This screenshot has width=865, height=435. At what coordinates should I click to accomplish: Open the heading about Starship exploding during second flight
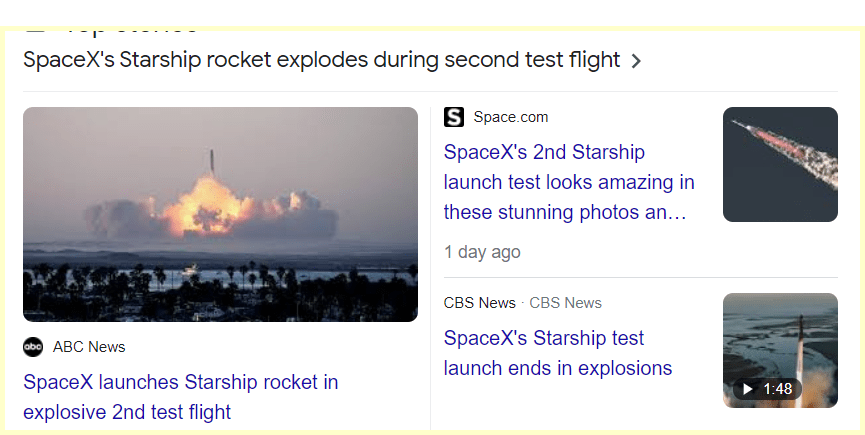(x=321, y=60)
